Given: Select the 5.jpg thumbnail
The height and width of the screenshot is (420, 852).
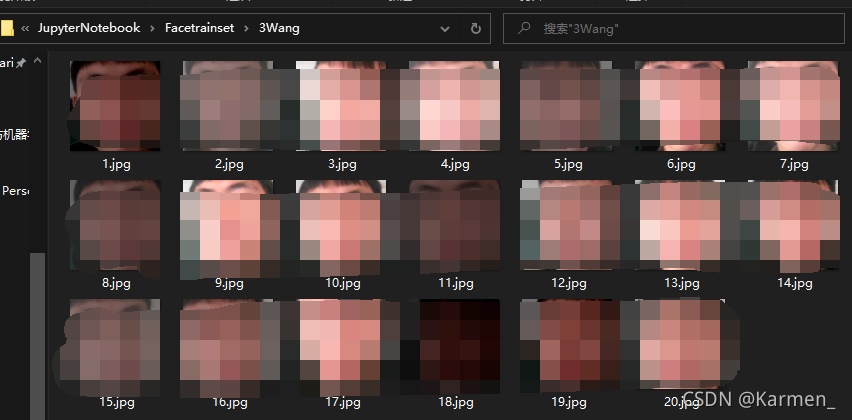Looking at the screenshot, I should [x=567, y=106].
